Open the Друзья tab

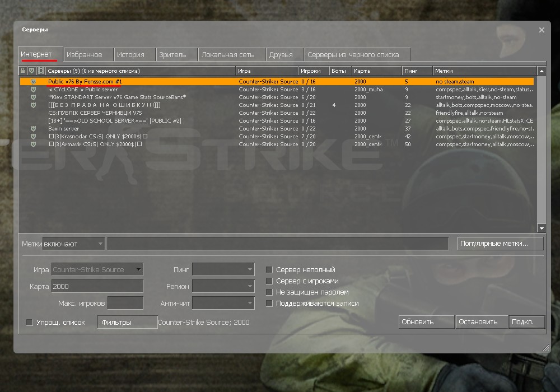285,55
